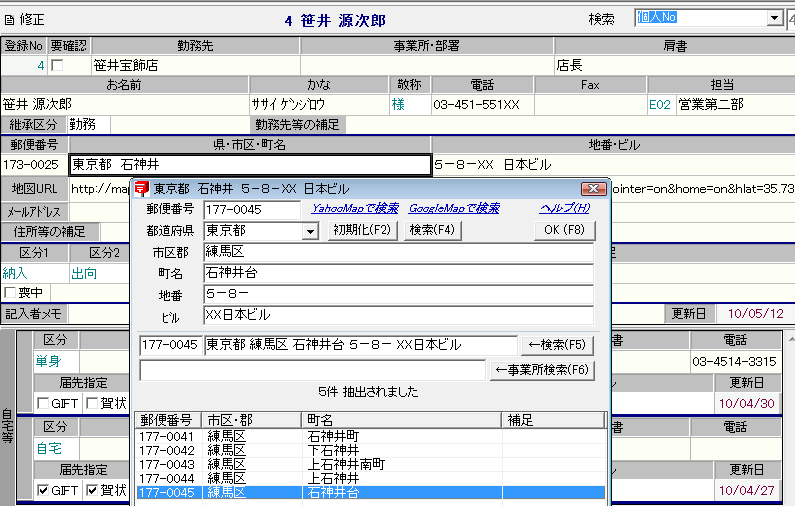The width and height of the screenshot is (795, 506).
Task: Click 記入者メモ label
Action: click(33, 314)
